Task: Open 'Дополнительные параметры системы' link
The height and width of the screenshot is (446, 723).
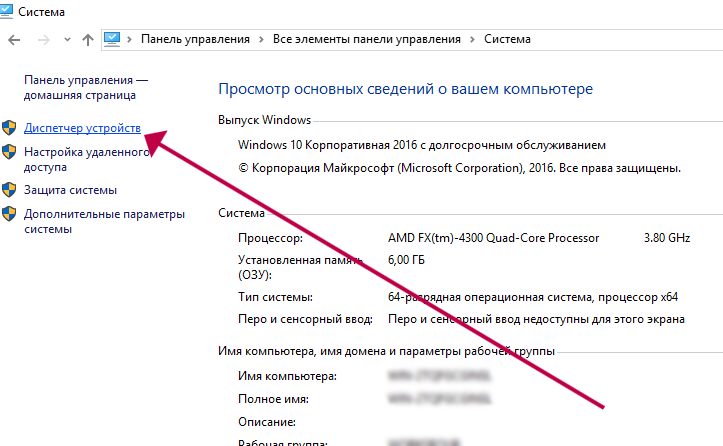Action: pyautogui.click(x=104, y=221)
